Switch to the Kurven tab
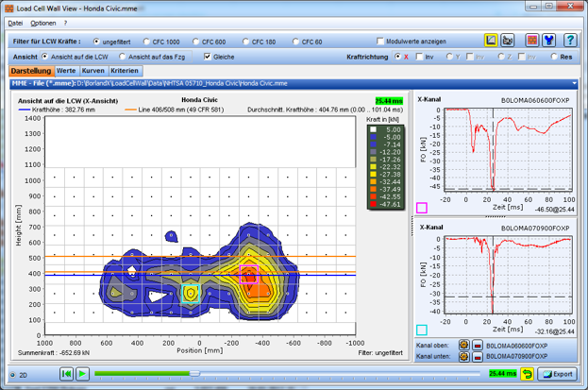Image resolution: width=588 pixels, height=390 pixels. click(93, 71)
